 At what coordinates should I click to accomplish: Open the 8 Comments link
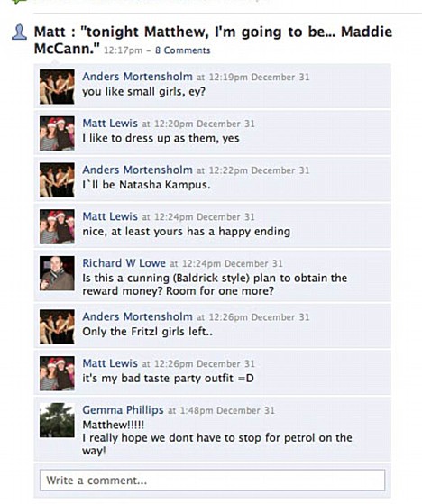pos(182,50)
